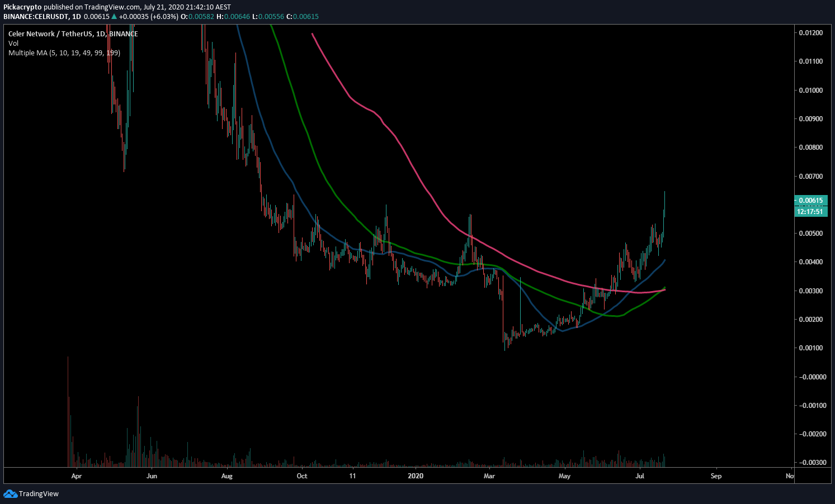Click the H:0.00646 high value
The image size is (835, 504).
click(x=233, y=16)
